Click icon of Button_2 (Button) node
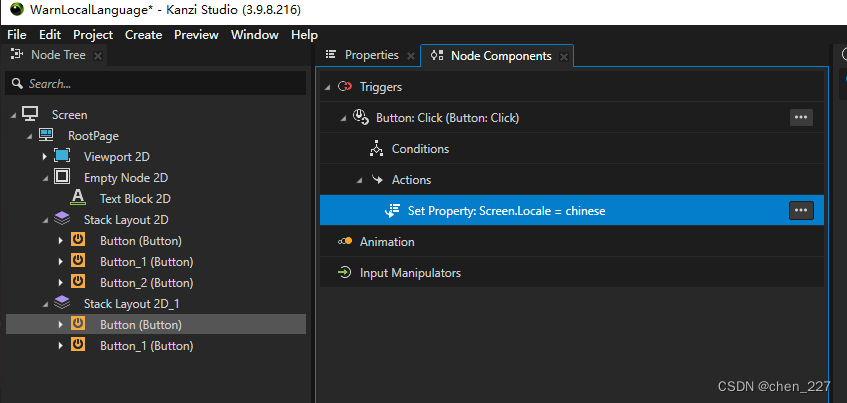Viewport: 847px width, 403px height. pyautogui.click(x=78, y=283)
